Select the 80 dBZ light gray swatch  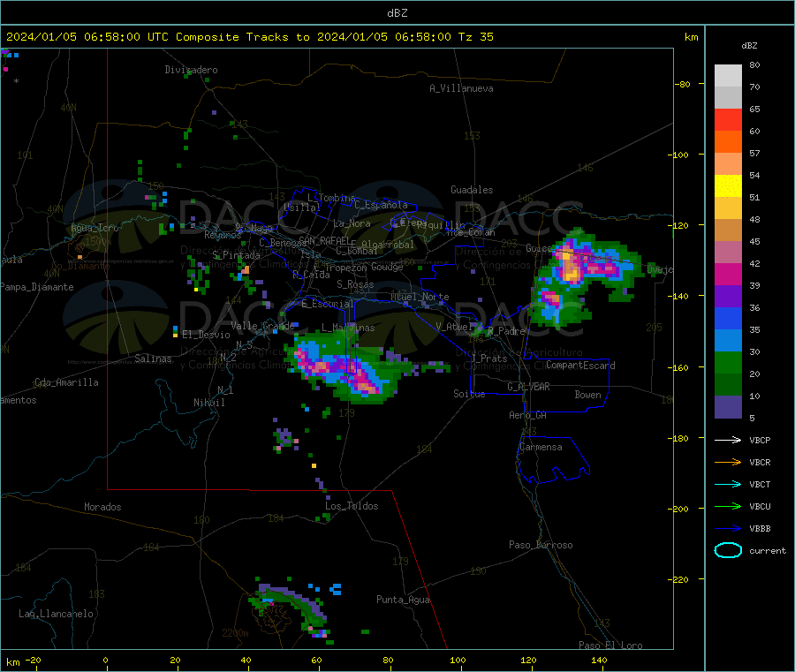pos(728,76)
